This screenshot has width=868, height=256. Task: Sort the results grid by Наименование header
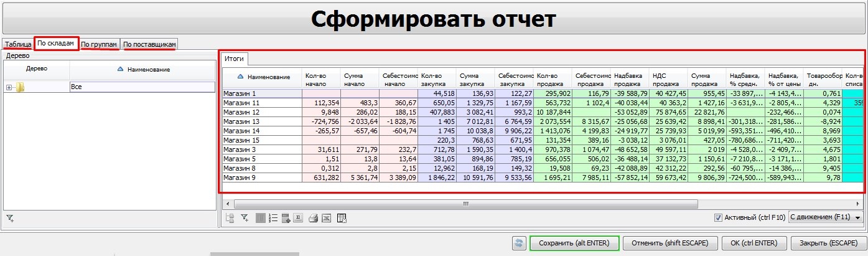click(x=264, y=77)
